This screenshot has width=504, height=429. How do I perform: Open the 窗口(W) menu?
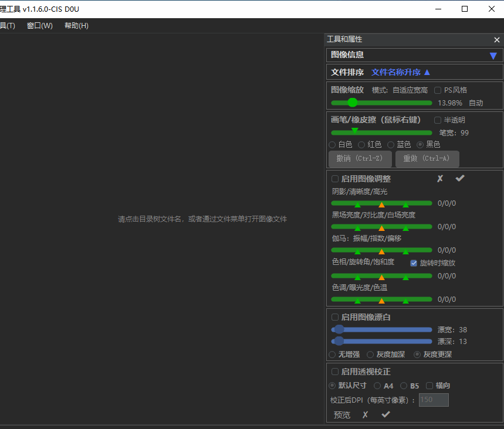(39, 25)
